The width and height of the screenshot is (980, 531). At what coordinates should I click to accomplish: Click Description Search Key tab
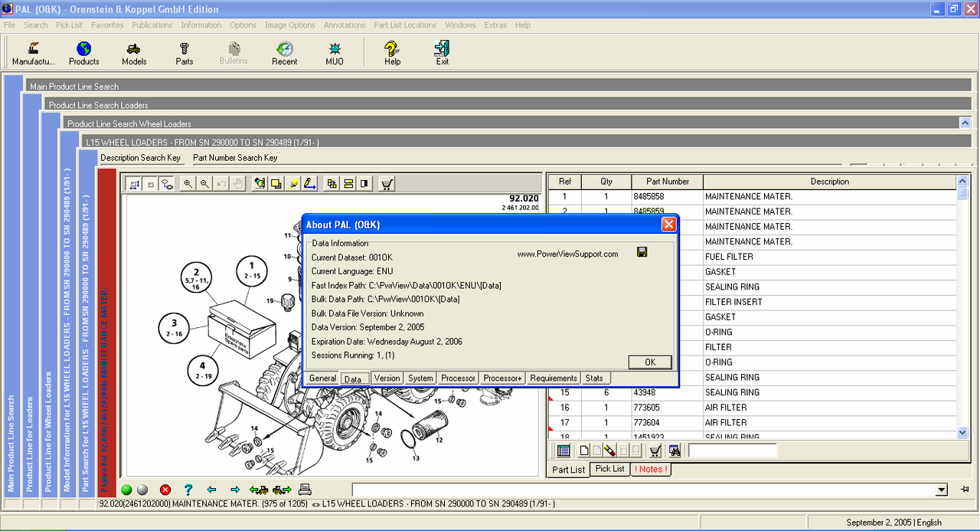pos(141,158)
